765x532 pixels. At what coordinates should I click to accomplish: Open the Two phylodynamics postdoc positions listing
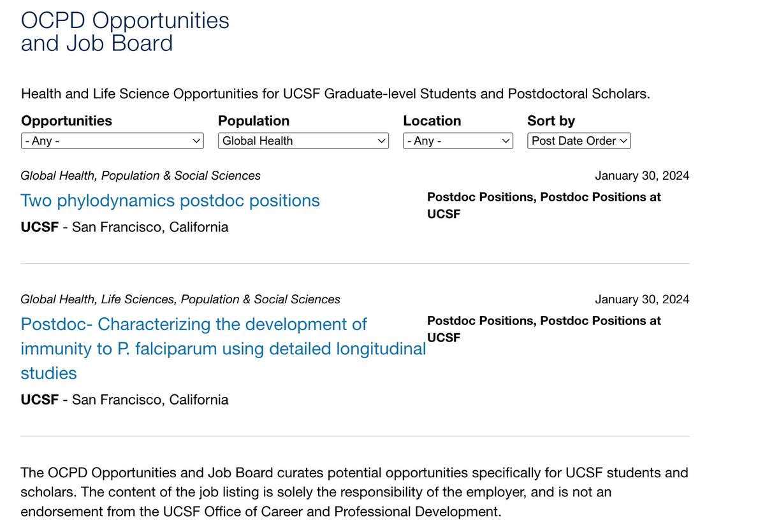coord(170,201)
